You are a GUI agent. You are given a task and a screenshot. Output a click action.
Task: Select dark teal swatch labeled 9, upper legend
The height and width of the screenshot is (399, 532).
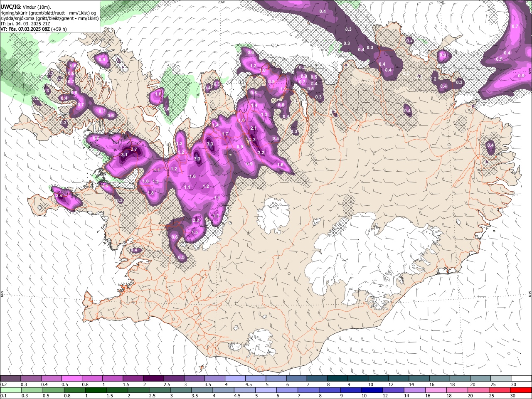(x=357, y=378)
